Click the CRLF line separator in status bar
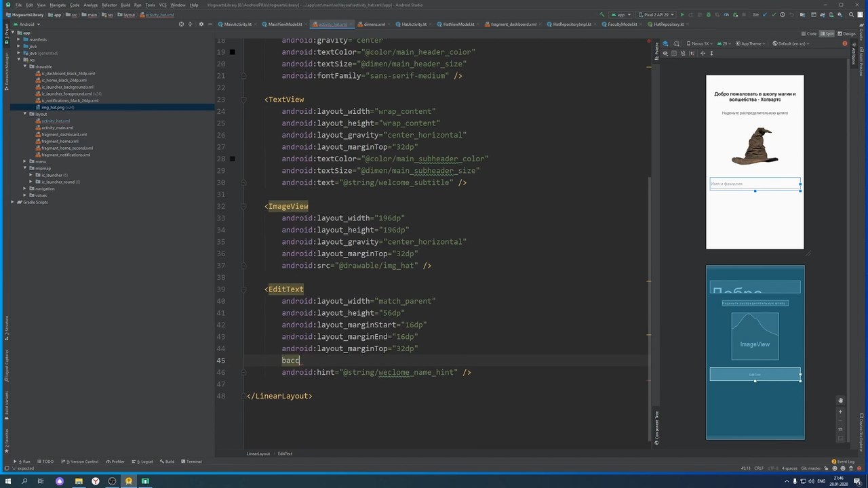 pyautogui.click(x=759, y=468)
